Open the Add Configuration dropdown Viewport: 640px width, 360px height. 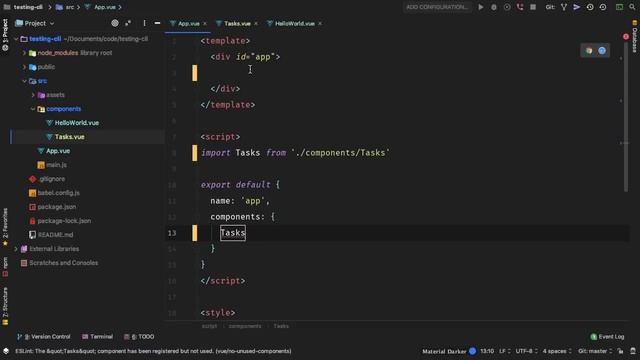(437, 7)
